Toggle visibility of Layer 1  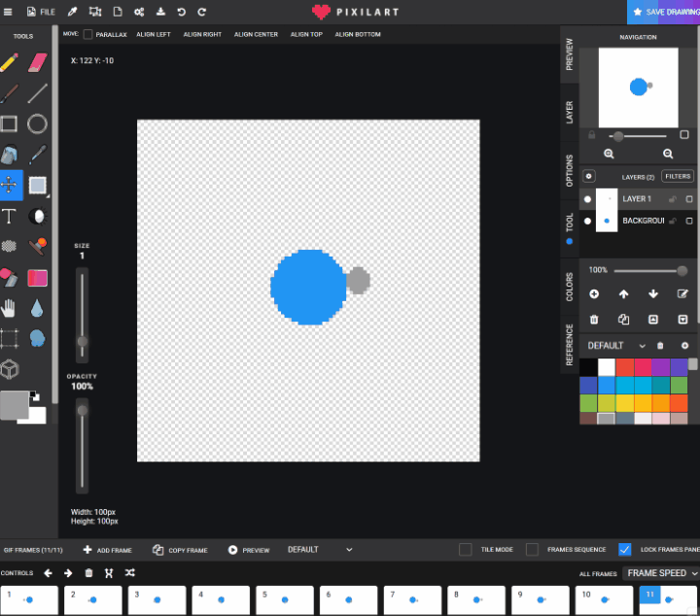tap(587, 199)
